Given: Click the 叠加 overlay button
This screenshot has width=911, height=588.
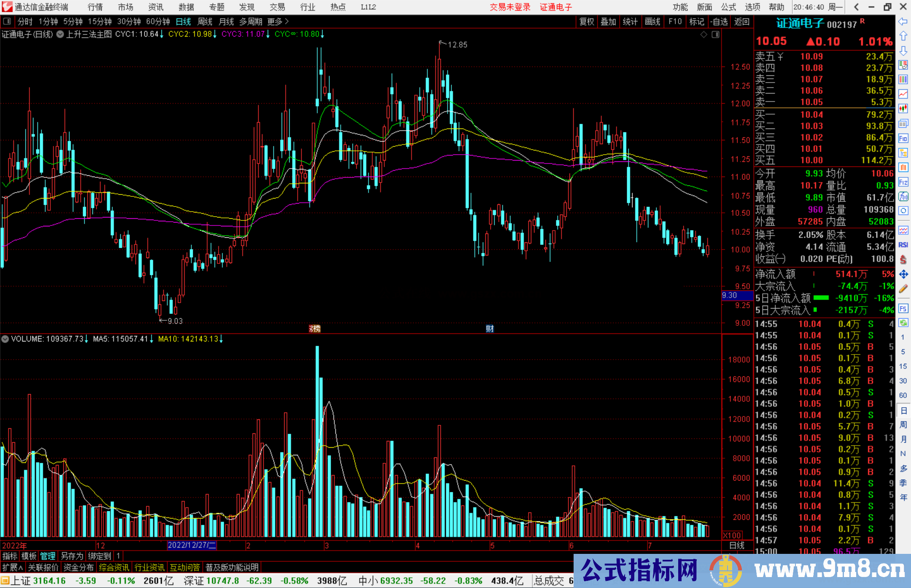Looking at the screenshot, I should point(609,21).
